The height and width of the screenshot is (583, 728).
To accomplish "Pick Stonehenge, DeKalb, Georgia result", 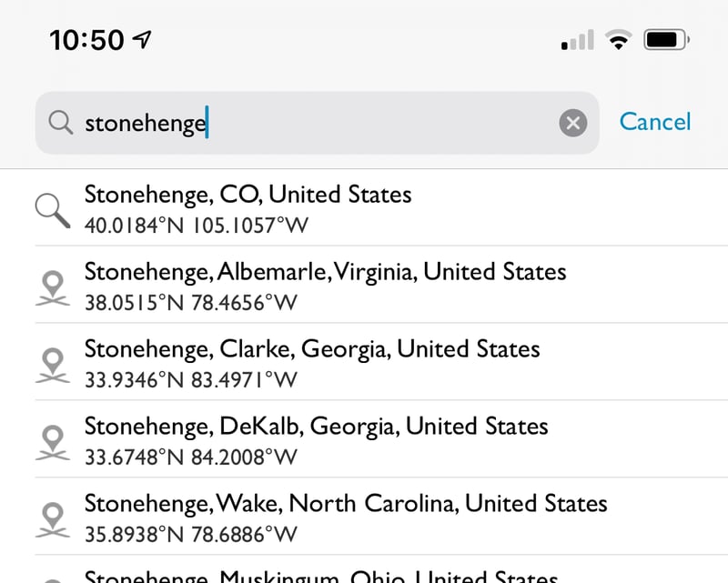I will click(316, 427).
